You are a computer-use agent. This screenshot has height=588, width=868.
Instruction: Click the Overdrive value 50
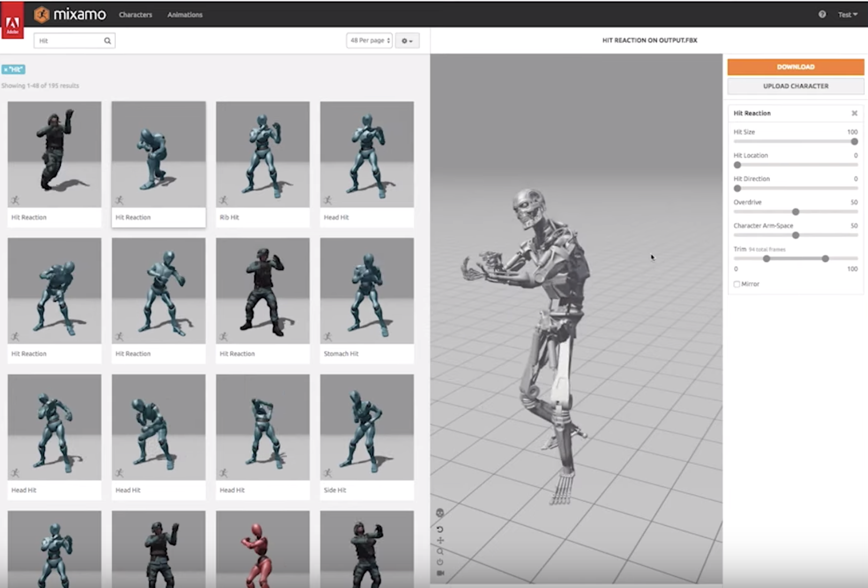854,202
